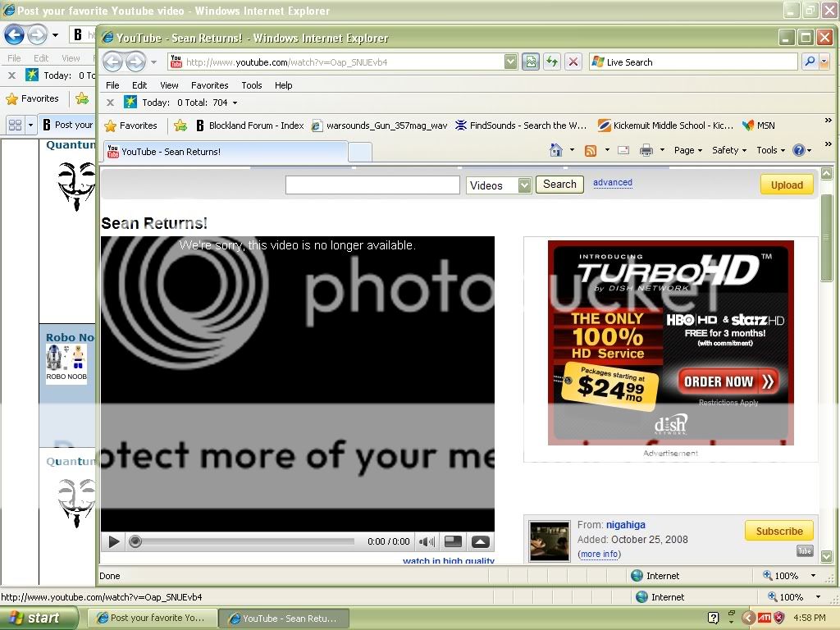The image size is (840, 630).
Task: Subscribe to nigahiga
Action: (779, 531)
